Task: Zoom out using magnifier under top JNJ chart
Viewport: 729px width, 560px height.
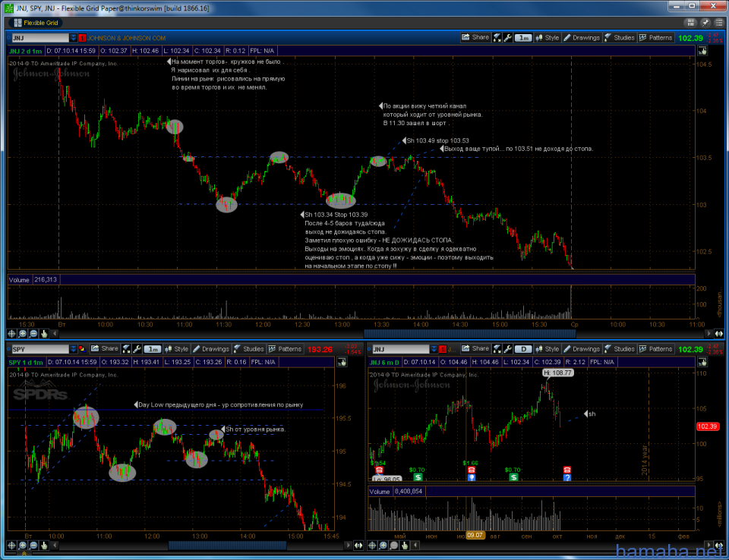Action: pyautogui.click(x=33, y=334)
